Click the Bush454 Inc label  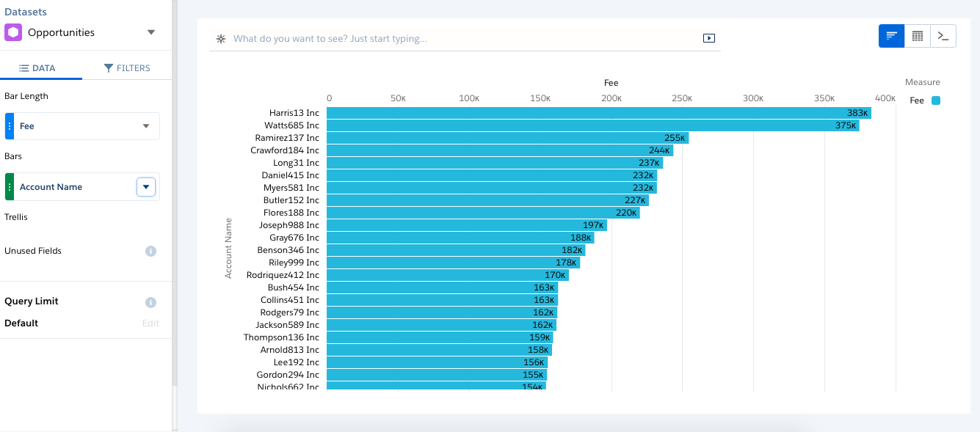coord(294,288)
